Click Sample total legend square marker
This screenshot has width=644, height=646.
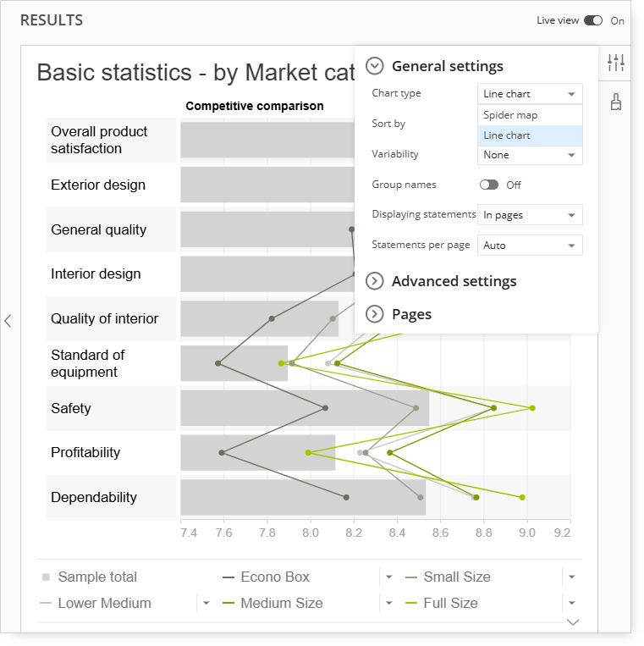click(46, 577)
